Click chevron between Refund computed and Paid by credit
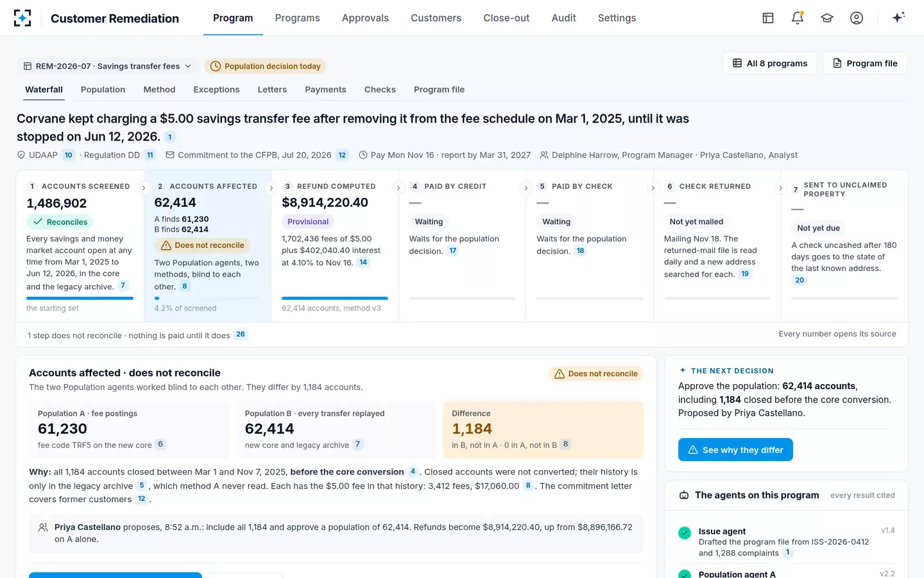This screenshot has width=924, height=578. (398, 188)
